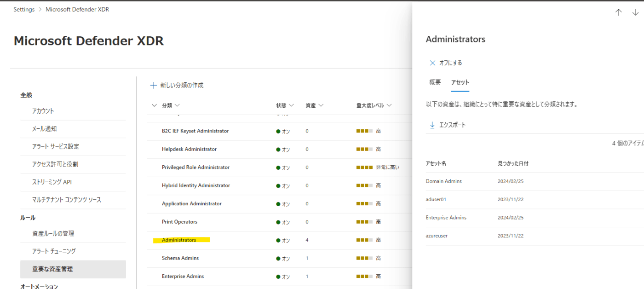Select B2C IEF Keyset Administrator row
The height and width of the screenshot is (289, 644).
[x=280, y=131]
